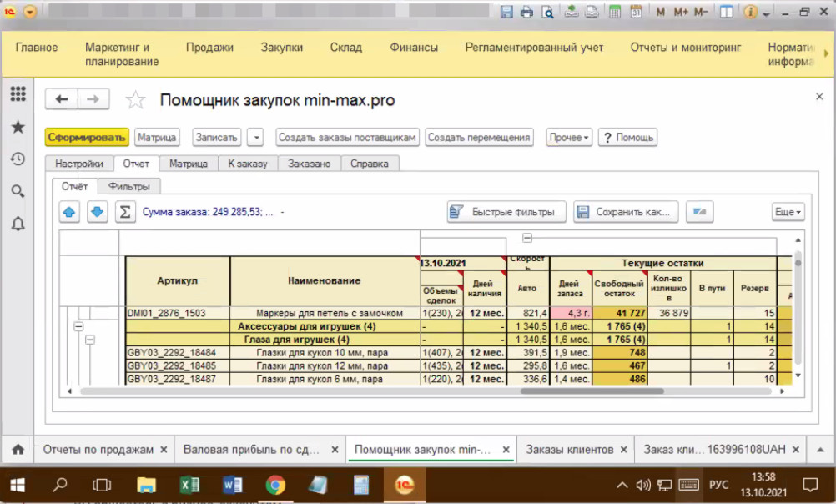The image size is (836, 504).
Task: Collapse the Аксессуары для игрушек row group
Action: [x=78, y=327]
